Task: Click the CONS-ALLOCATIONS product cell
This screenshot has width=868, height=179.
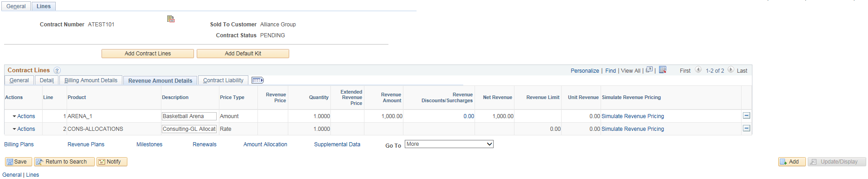Action: click(x=95, y=129)
